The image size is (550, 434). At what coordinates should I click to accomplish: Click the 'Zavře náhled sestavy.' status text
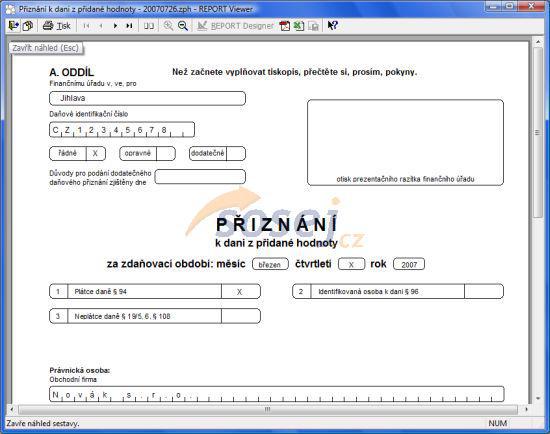(x=43, y=423)
